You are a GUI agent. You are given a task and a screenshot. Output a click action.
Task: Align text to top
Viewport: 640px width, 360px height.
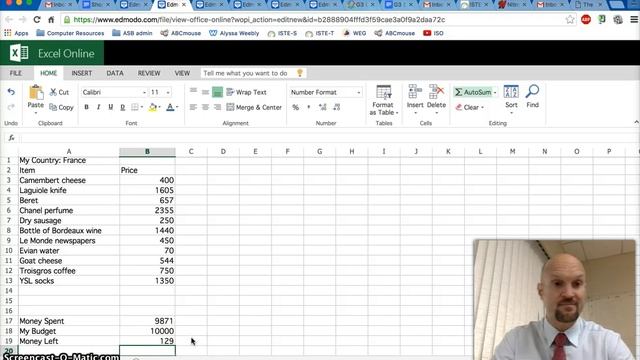[193, 92]
